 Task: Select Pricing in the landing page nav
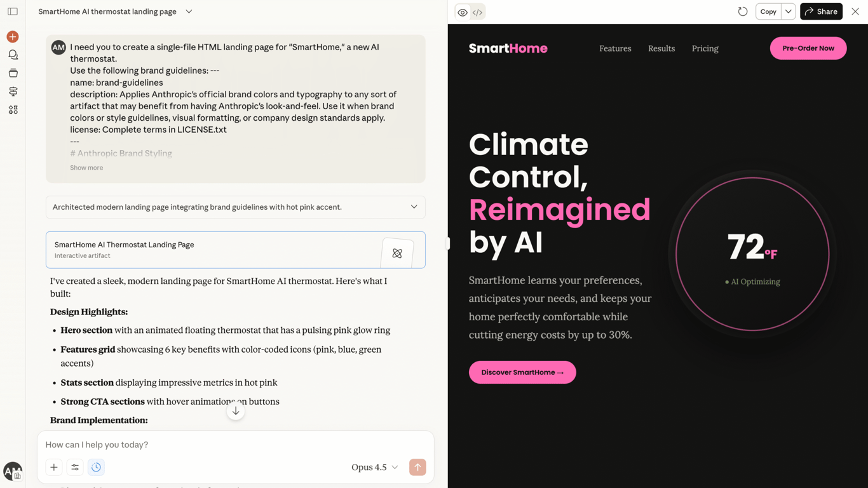705,48
